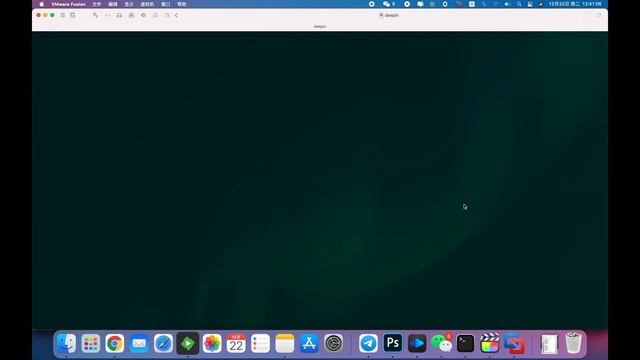
Task: Click the white square status icon in menu bar
Action: [x=471, y=4]
